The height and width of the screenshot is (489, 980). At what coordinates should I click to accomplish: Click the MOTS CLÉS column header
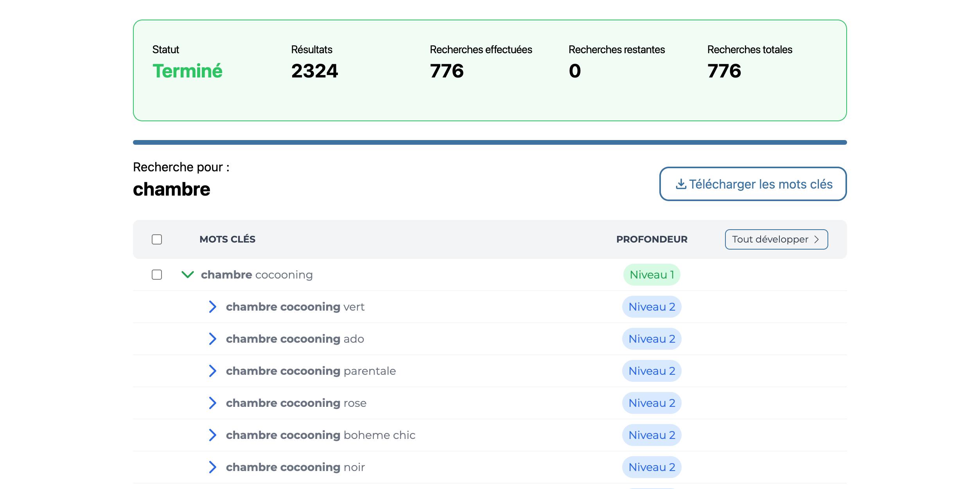coord(227,239)
